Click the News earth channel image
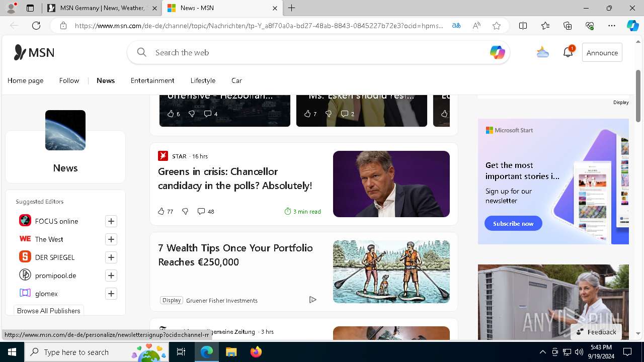 65,130
